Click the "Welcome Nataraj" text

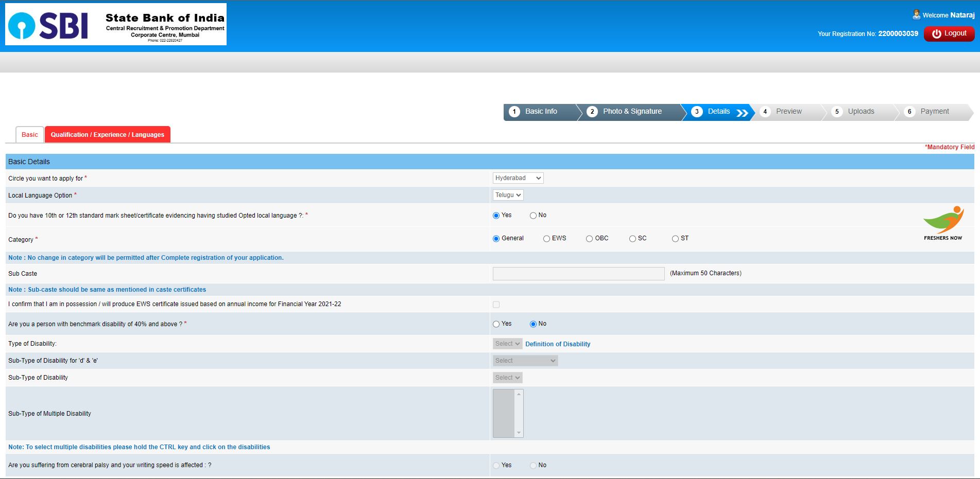[x=949, y=15]
